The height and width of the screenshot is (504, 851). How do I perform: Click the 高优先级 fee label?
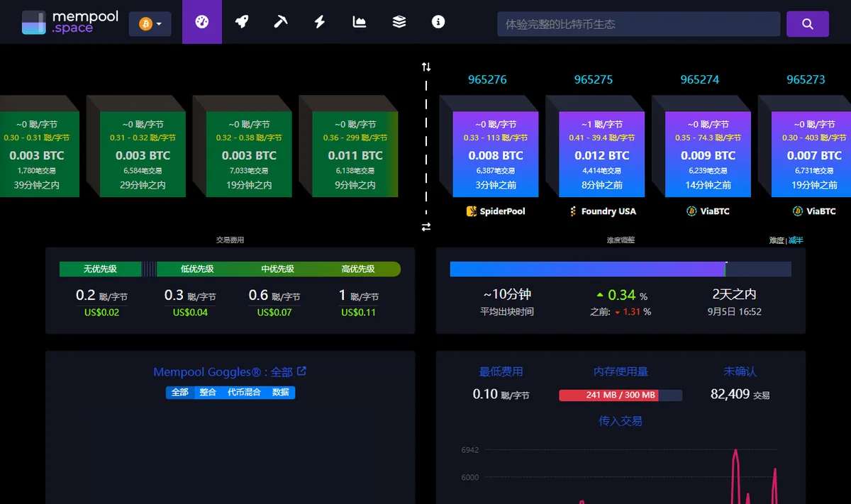358,269
